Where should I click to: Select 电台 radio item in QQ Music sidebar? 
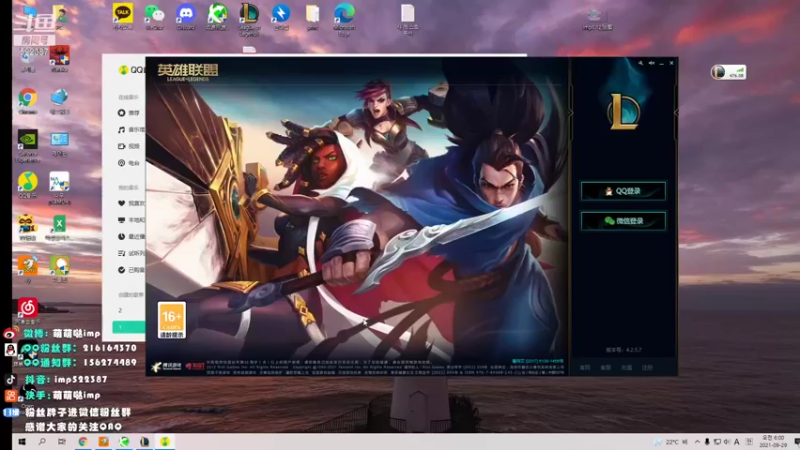(x=129, y=163)
